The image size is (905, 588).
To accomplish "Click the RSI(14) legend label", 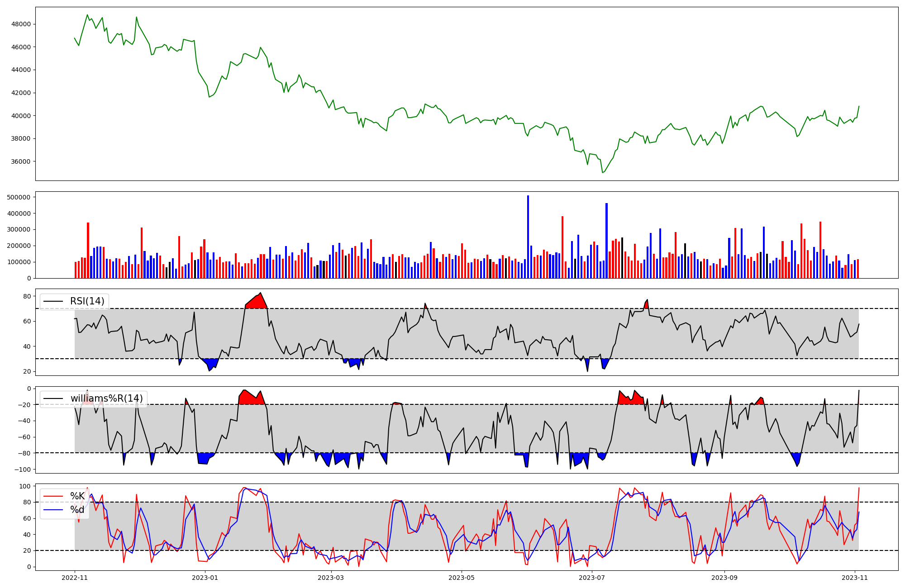I will (x=87, y=301).
